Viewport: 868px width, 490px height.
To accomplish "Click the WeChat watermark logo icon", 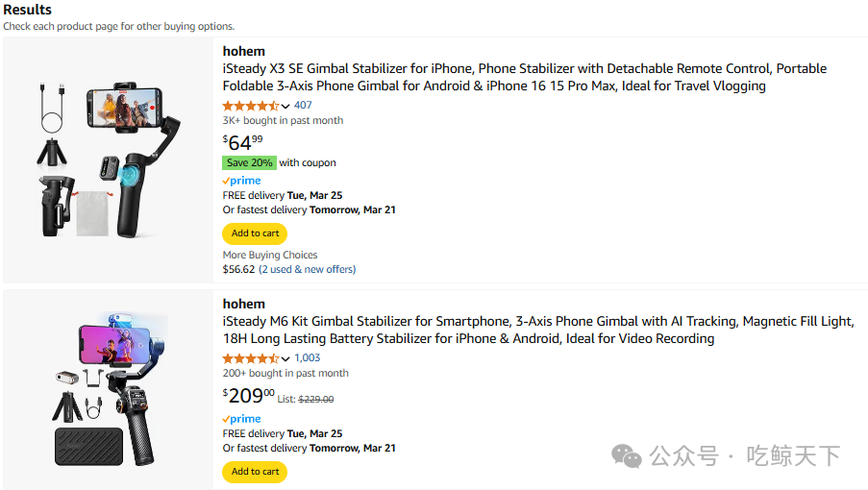I will (x=628, y=456).
